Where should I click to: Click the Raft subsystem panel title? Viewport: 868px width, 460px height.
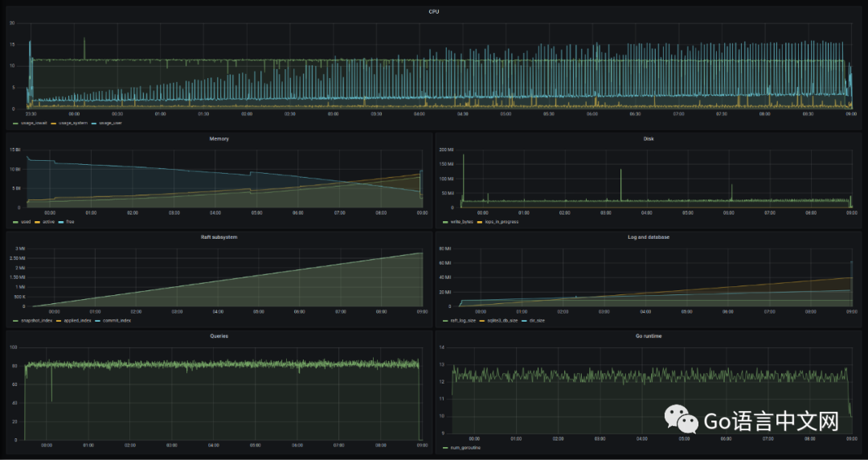click(x=219, y=237)
